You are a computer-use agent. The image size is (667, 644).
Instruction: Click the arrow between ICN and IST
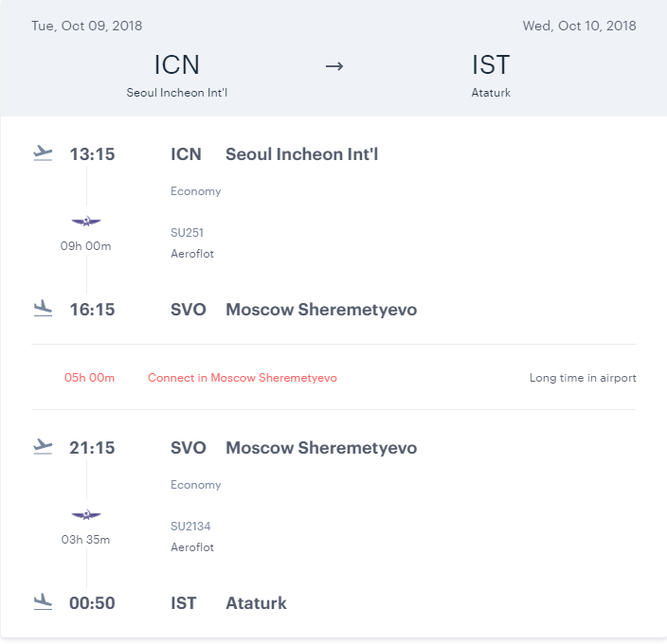tap(333, 65)
